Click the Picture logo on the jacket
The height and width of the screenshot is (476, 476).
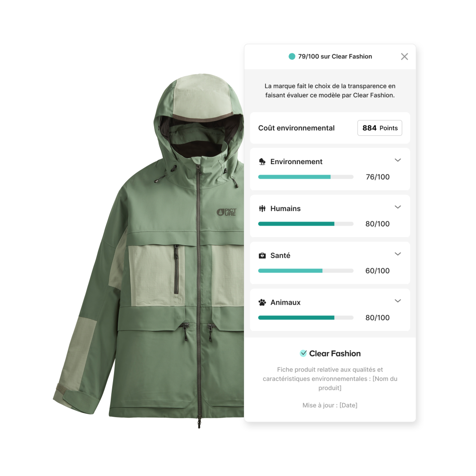[227, 212]
